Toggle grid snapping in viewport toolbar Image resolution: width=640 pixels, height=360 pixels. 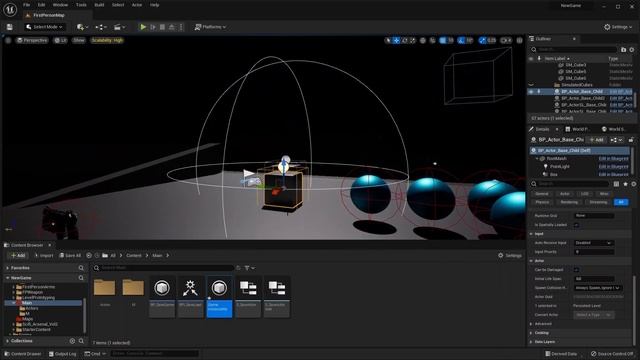(443, 40)
